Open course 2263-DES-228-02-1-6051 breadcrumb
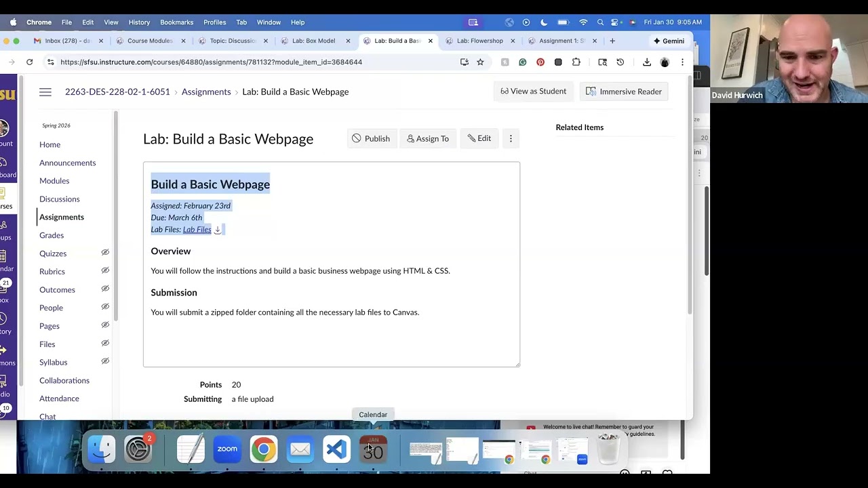This screenshot has height=488, width=868. pos(117,91)
